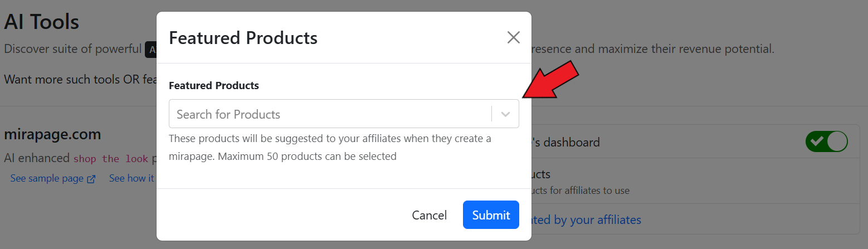Expand the product search dropdown chevron

click(505, 114)
